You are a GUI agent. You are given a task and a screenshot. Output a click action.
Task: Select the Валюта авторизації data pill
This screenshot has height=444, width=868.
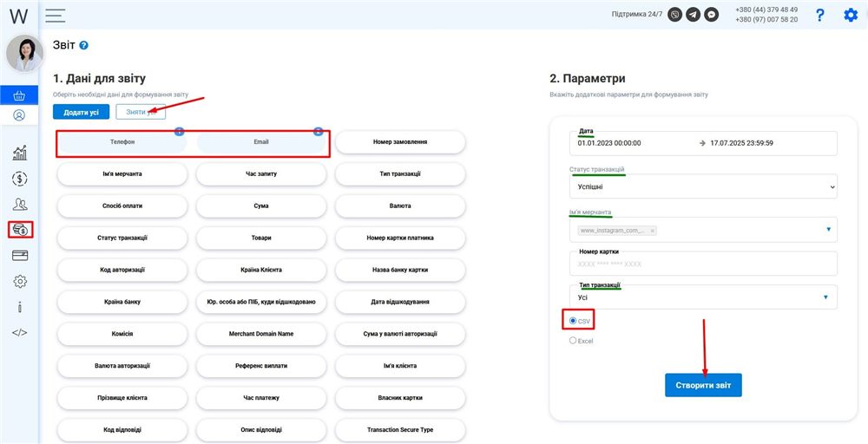(x=122, y=365)
